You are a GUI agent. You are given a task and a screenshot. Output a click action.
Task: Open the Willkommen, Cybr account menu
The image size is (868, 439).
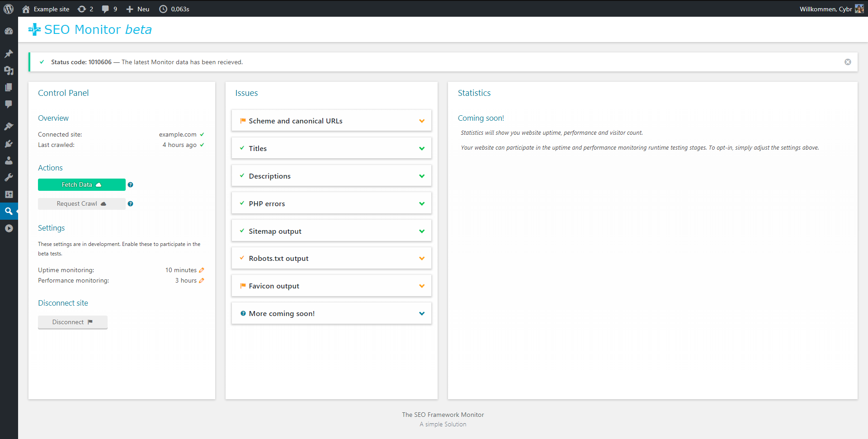[832, 9]
